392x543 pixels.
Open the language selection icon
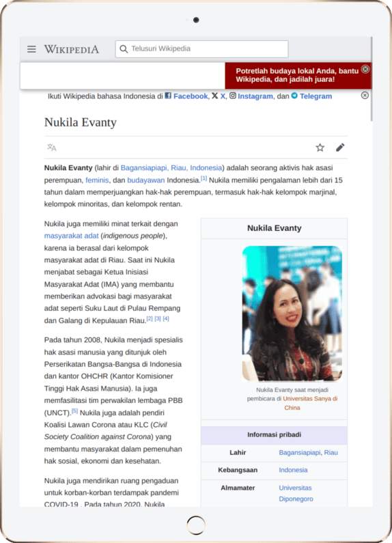point(52,148)
